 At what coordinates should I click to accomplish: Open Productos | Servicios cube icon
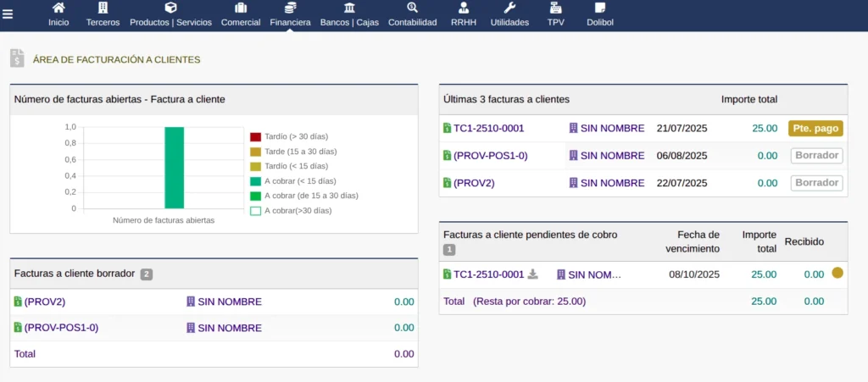[170, 8]
